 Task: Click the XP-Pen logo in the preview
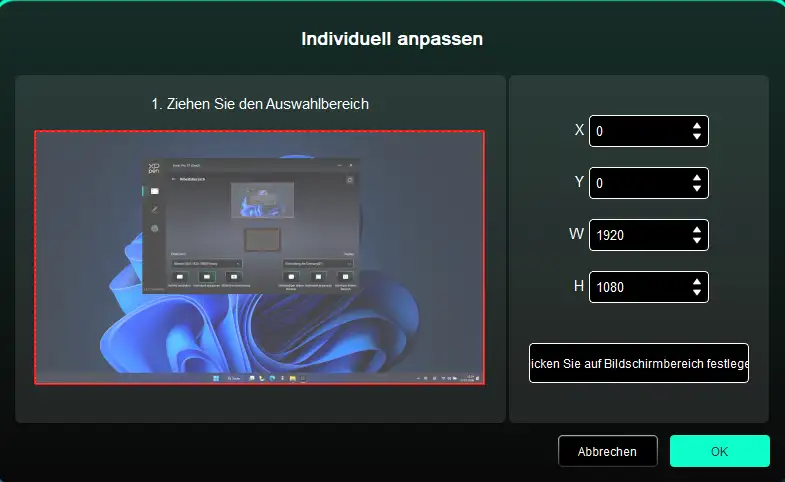[x=154, y=167]
